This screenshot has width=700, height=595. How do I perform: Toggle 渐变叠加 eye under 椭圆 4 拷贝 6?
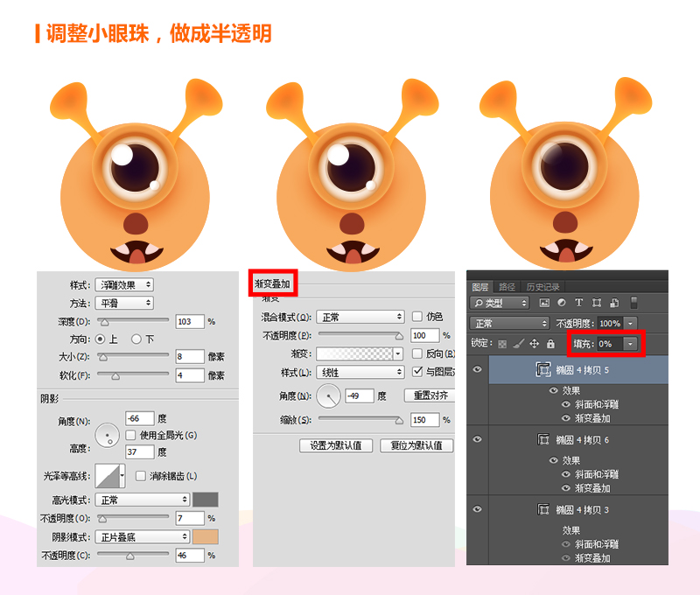point(566,488)
